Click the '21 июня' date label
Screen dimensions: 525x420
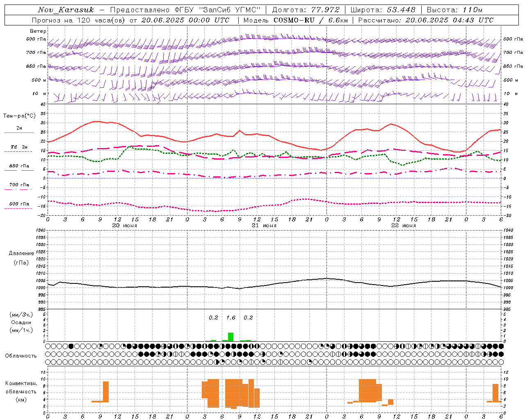pyautogui.click(x=264, y=226)
